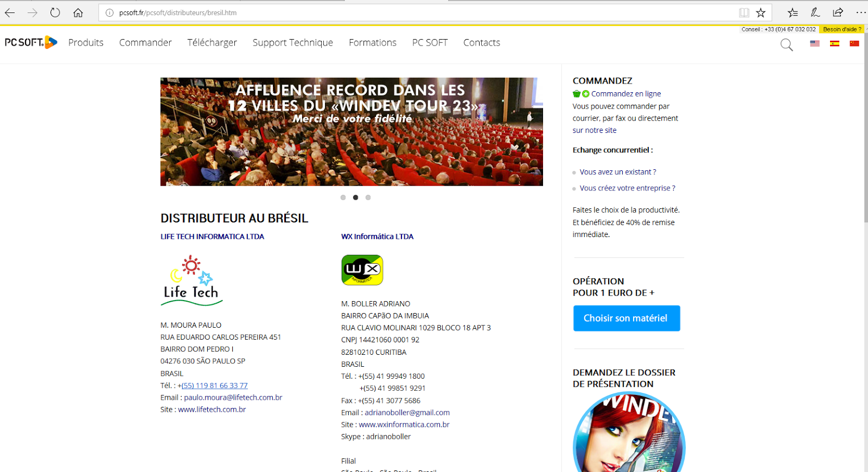Click 'CNPJ 14421060 0001 92' text
The image size is (868, 472).
tap(380, 340)
